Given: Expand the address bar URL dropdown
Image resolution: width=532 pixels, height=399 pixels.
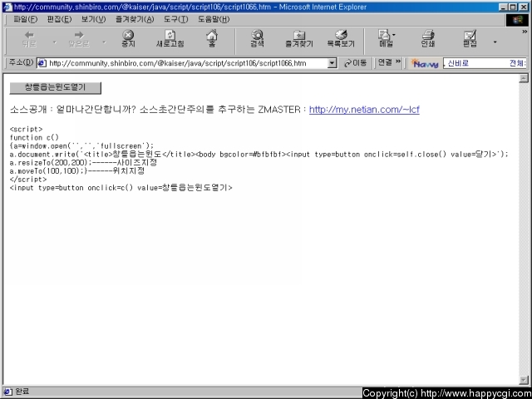Looking at the screenshot, I should point(332,63).
